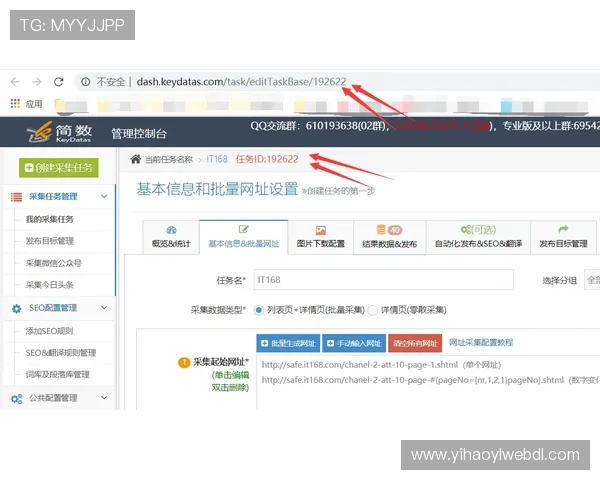Click the home icon in breadcrumb
Image resolution: width=600 pixels, height=480 pixels.
click(x=135, y=159)
